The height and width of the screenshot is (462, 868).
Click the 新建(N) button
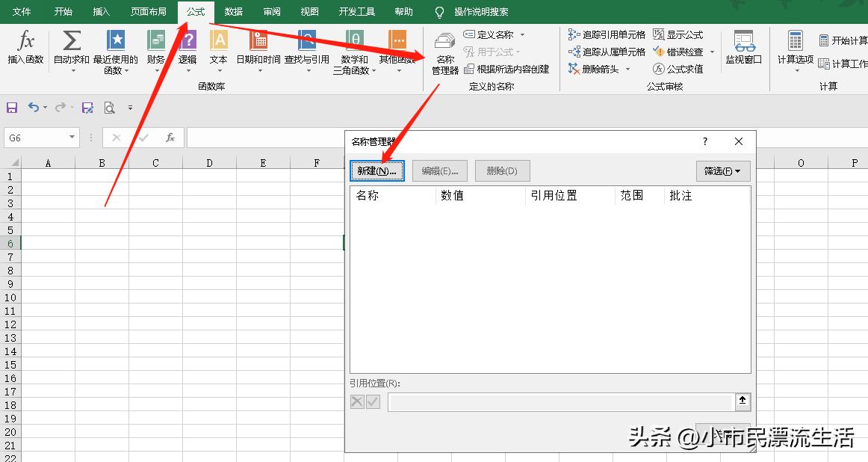click(376, 170)
